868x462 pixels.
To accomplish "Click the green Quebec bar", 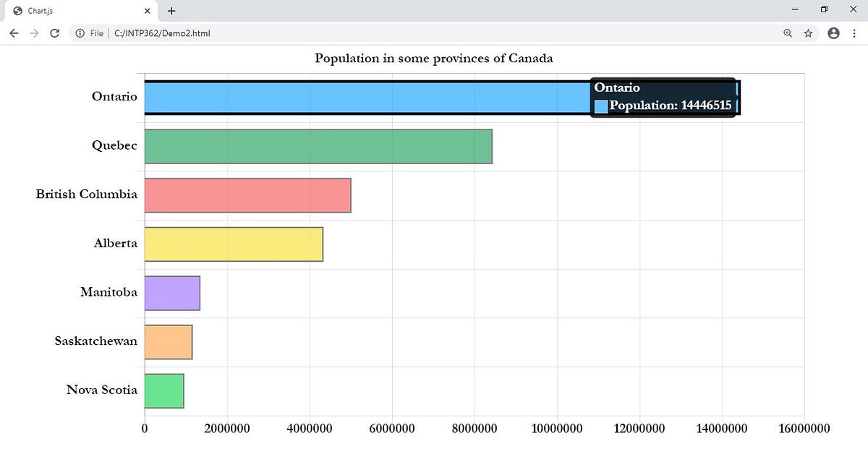I will [318, 145].
